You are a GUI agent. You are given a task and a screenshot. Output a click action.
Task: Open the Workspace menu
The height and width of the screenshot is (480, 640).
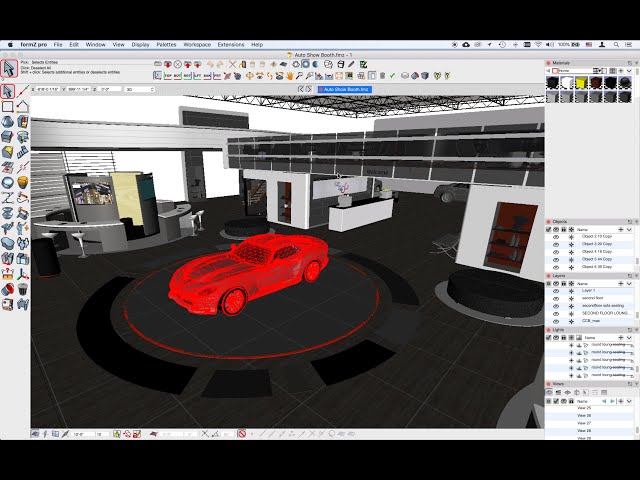pos(197,44)
